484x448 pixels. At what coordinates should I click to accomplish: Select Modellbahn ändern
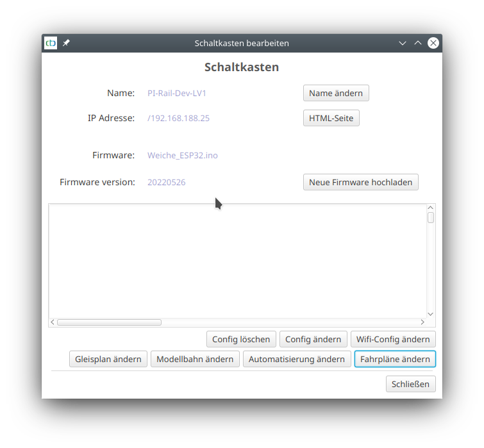[x=195, y=359]
